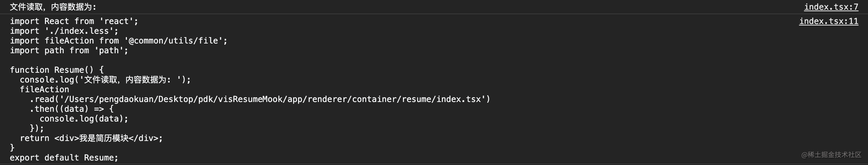
Task: Click the 'function Resume() {' line
Action: 57,70
